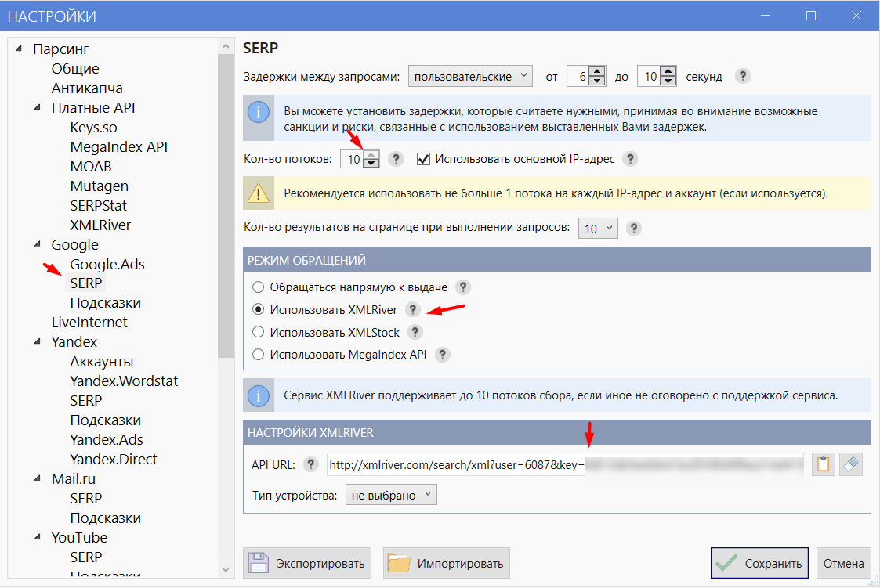Cancel with Отмена button
The height and width of the screenshot is (588, 880).
coord(843,563)
